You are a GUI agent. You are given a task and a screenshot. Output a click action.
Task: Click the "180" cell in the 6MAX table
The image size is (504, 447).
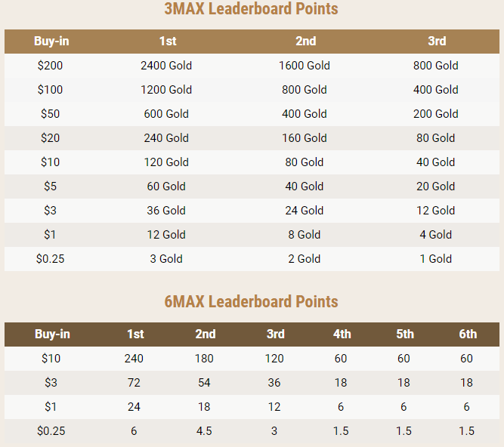204,359
